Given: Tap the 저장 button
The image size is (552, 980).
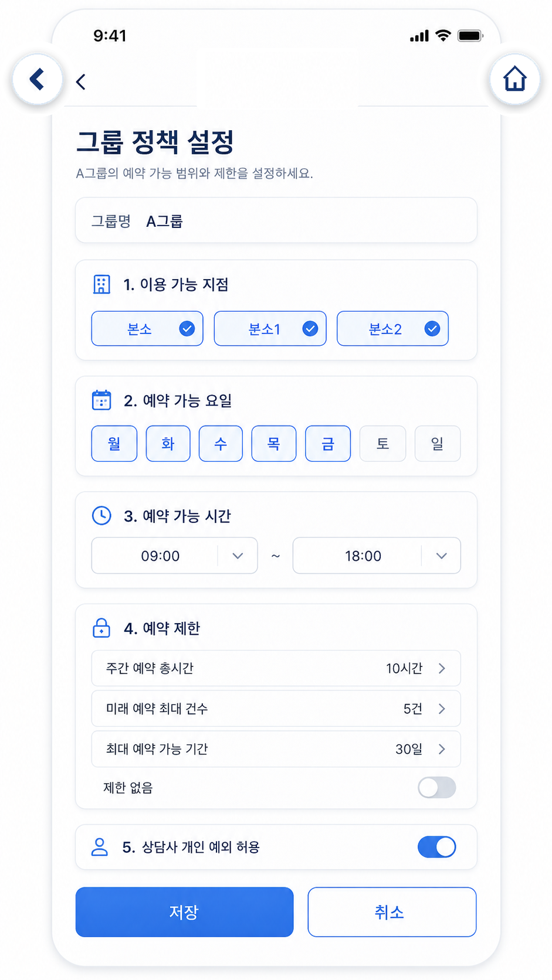Looking at the screenshot, I should 184,912.
